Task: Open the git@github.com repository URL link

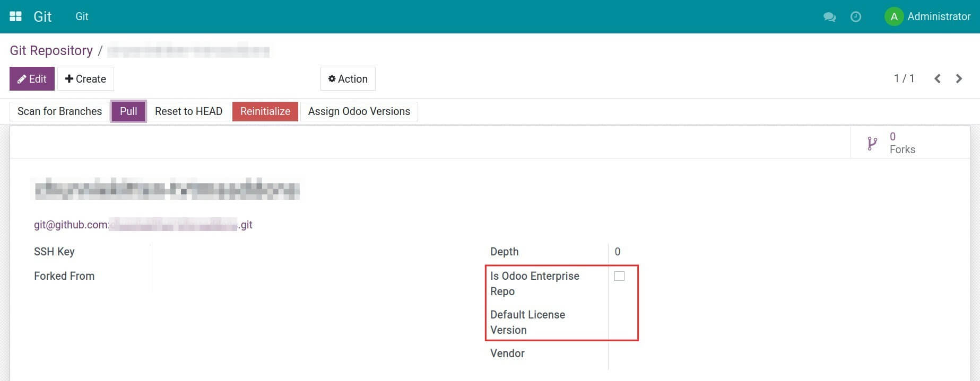Action: pos(143,225)
